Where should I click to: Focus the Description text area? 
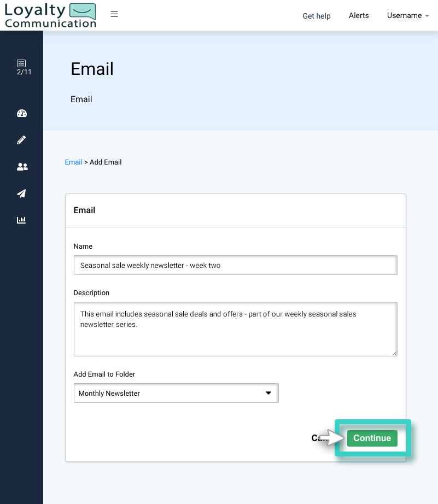(x=235, y=328)
